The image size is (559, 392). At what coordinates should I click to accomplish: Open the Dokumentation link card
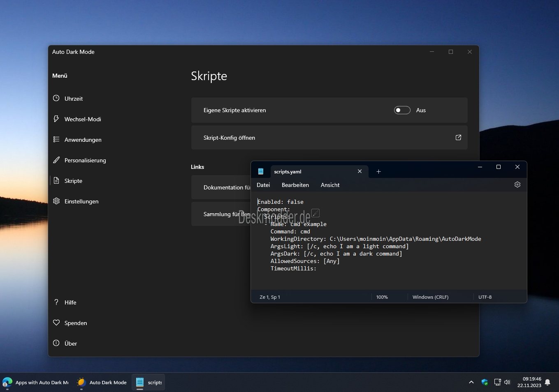(221, 187)
